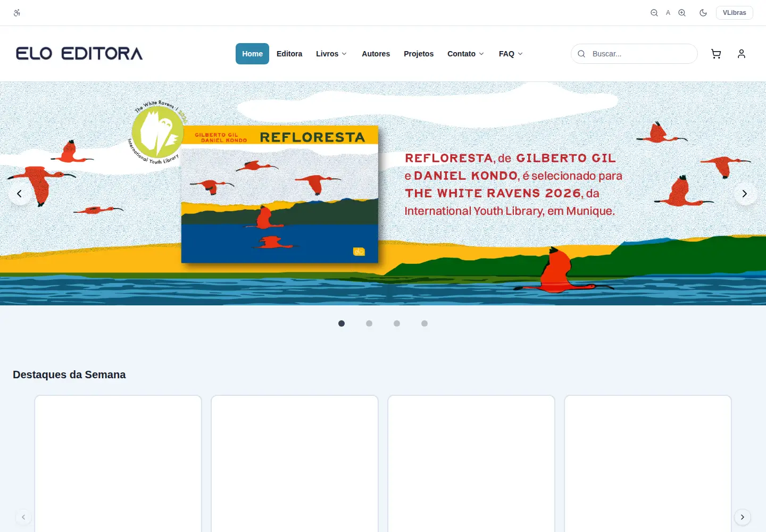Open the user account icon
The image size is (766, 532).
pos(742,54)
